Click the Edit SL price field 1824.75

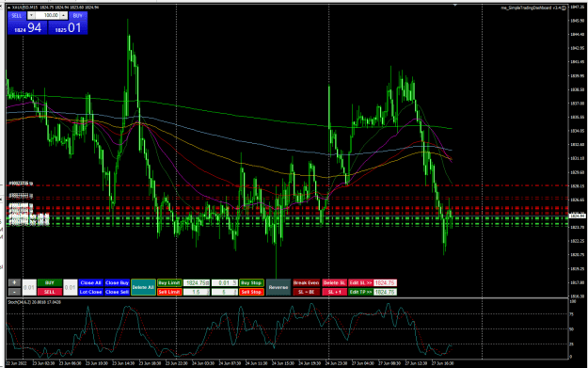[385, 282]
